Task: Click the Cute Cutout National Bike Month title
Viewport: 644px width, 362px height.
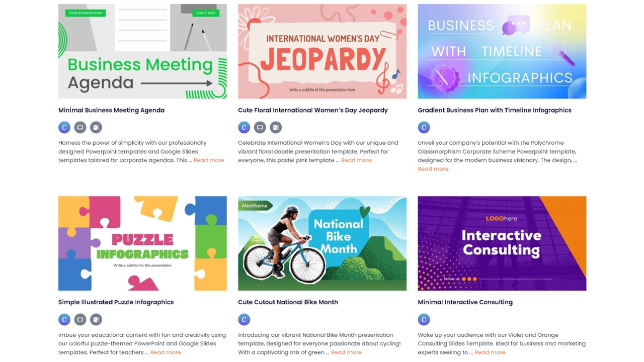Action: tap(288, 302)
